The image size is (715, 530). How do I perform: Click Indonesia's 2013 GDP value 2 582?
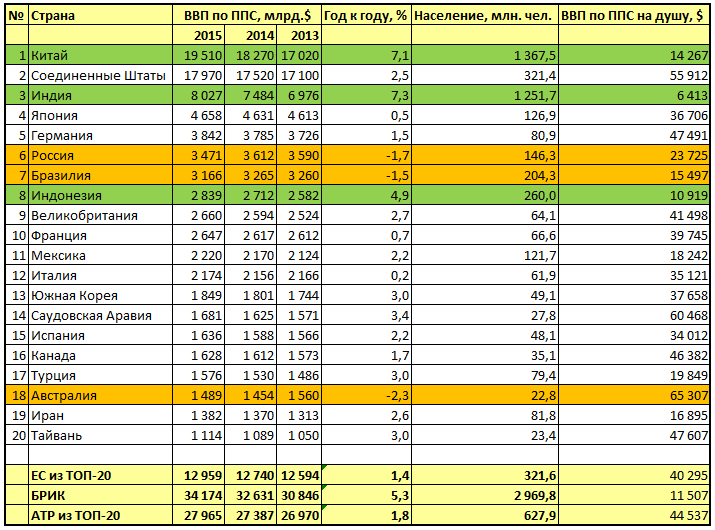point(299,195)
